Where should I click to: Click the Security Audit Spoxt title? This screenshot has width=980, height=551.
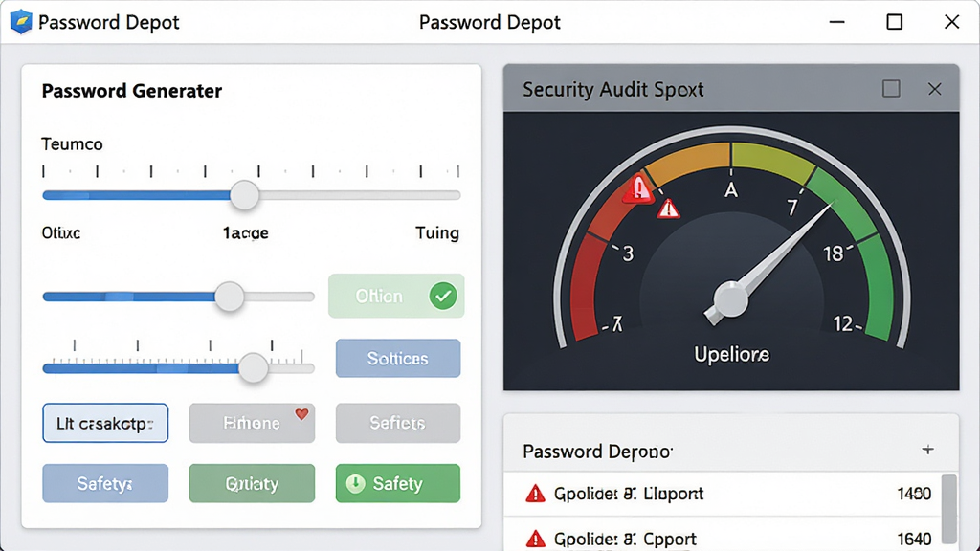[613, 89]
